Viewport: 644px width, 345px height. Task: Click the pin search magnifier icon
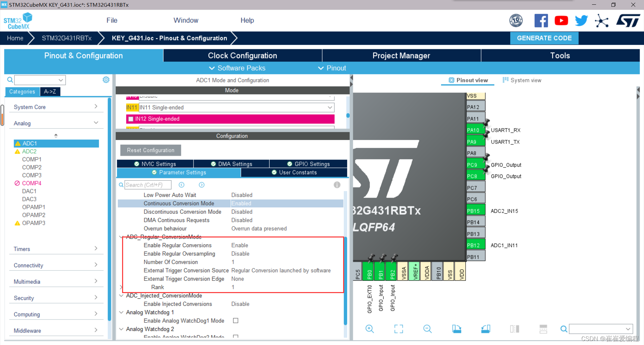click(x=564, y=329)
